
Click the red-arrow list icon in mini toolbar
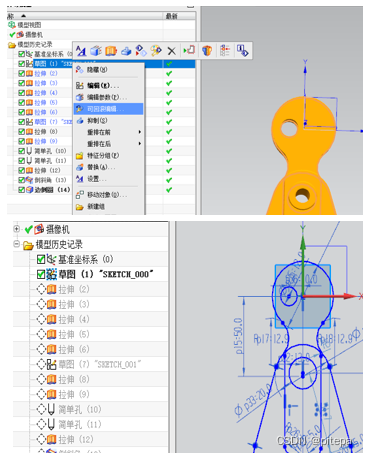pos(225,51)
